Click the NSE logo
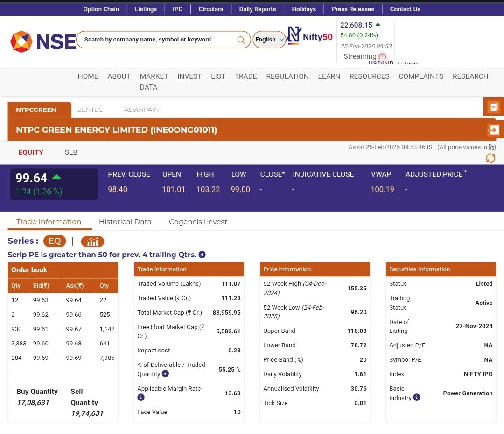Image resolution: width=504 pixels, height=434 pixels. [x=42, y=41]
